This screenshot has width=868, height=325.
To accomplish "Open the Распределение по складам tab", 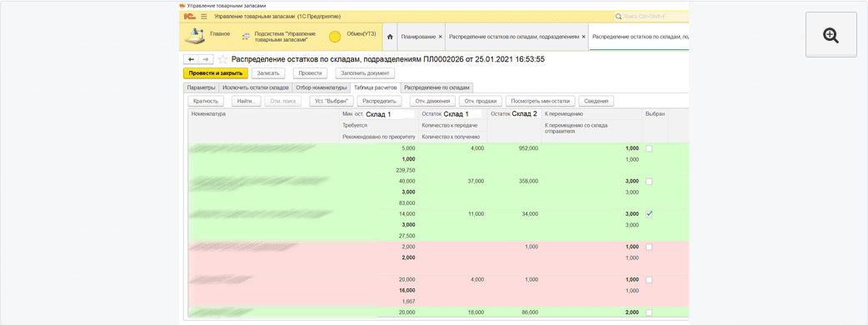I will [x=436, y=88].
